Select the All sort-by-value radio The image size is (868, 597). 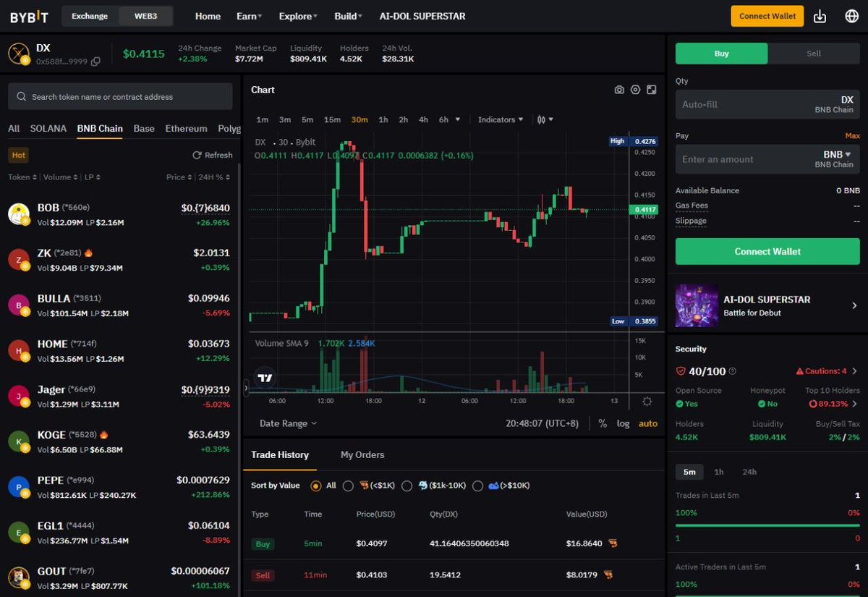click(315, 486)
